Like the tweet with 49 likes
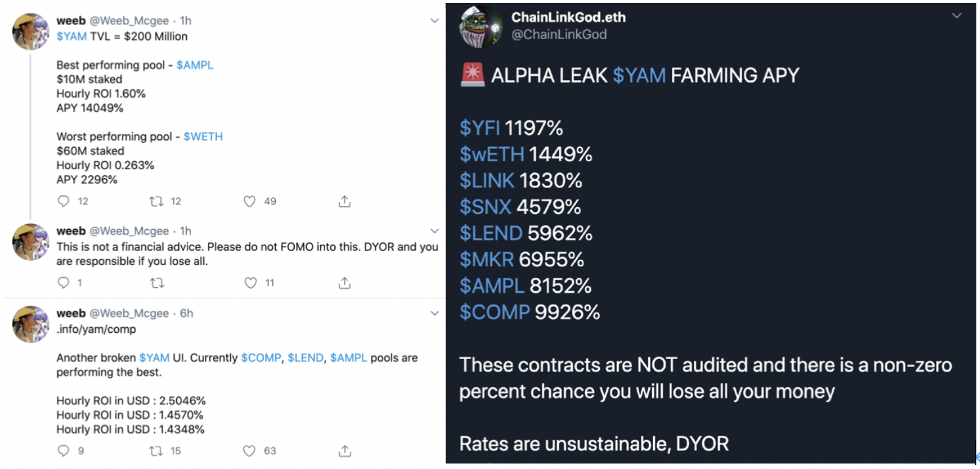 [250, 202]
